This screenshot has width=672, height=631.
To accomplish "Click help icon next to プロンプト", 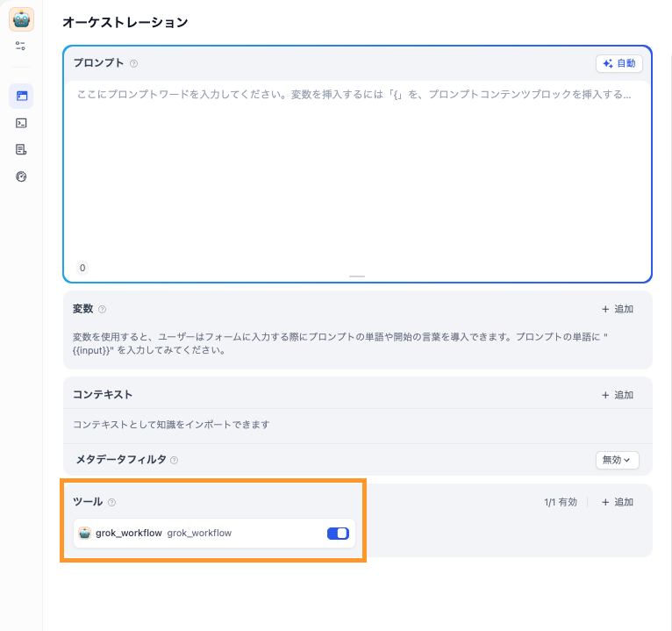I will click(133, 64).
